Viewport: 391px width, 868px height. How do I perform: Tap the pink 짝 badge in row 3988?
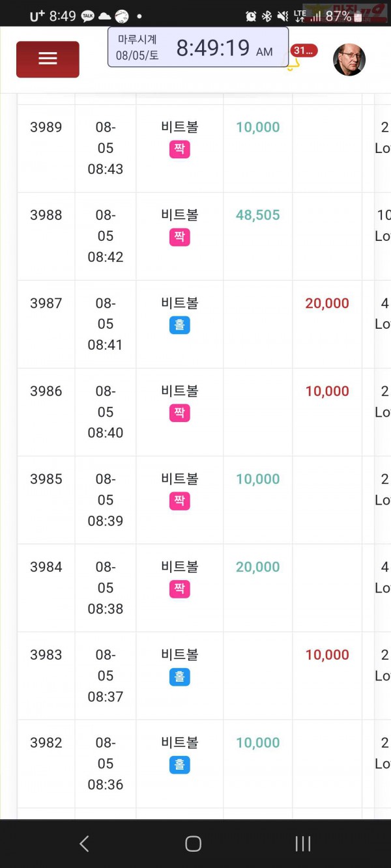click(180, 237)
